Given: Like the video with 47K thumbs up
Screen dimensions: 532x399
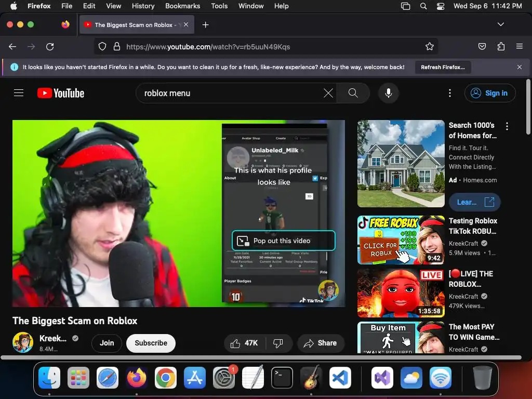Looking at the screenshot, I should click(244, 343).
